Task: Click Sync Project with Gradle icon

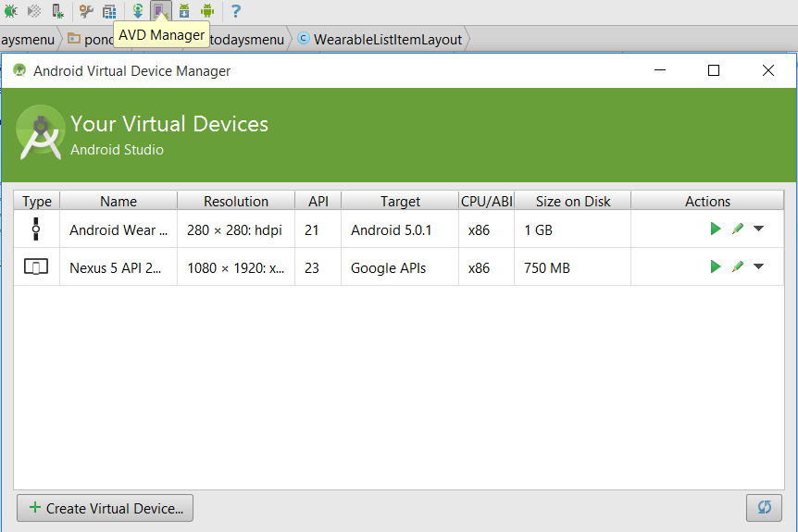Action: [x=137, y=11]
